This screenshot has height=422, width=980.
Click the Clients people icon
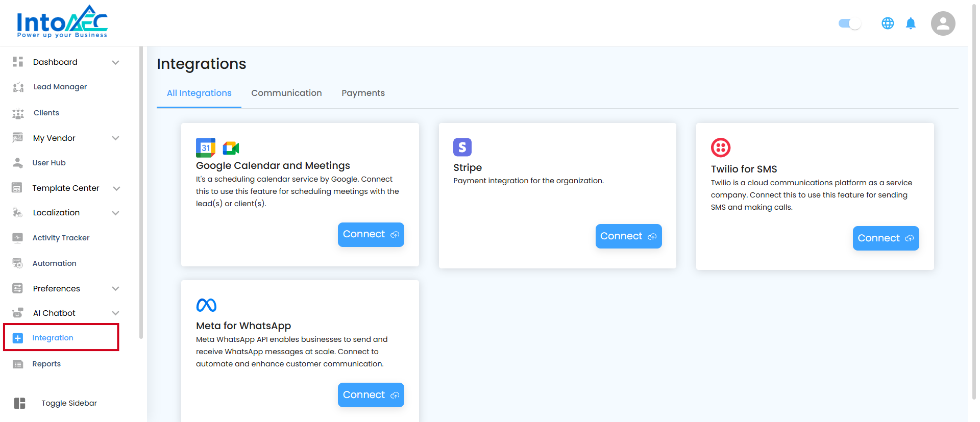coord(18,113)
